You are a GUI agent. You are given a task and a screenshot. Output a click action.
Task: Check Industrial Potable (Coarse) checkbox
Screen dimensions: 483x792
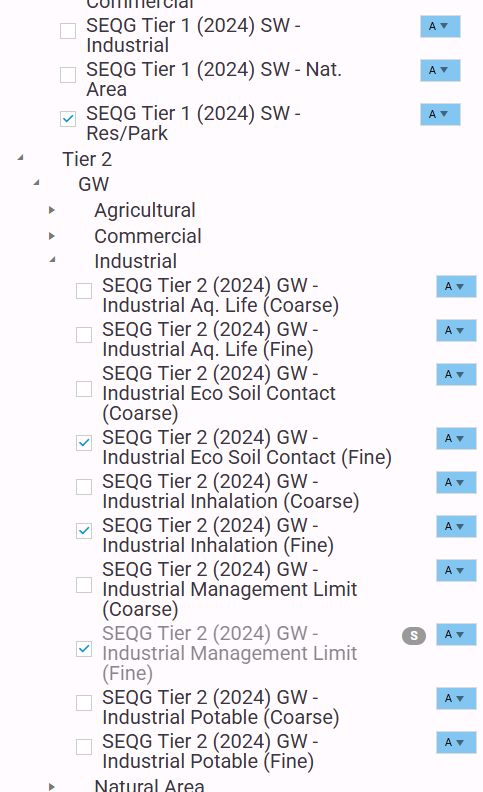84,703
